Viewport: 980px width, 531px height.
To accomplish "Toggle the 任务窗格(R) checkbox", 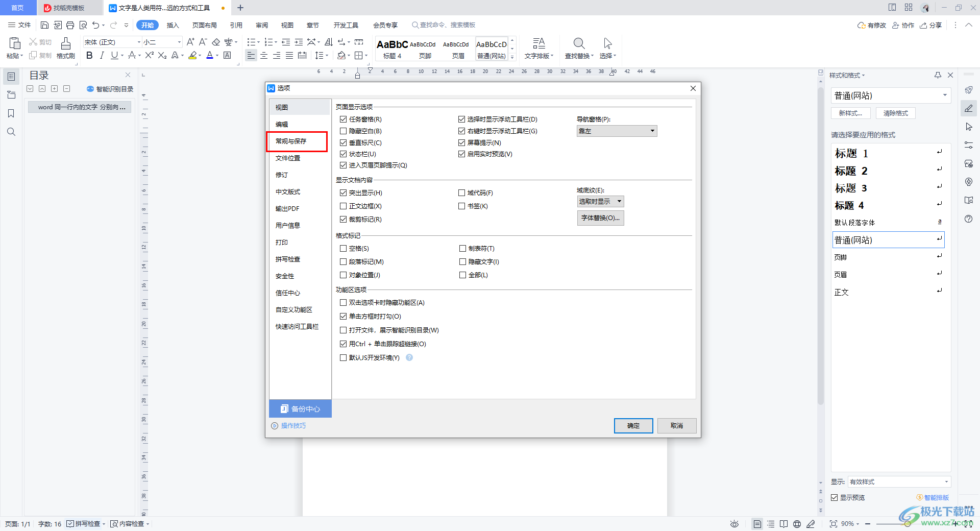I will (344, 119).
